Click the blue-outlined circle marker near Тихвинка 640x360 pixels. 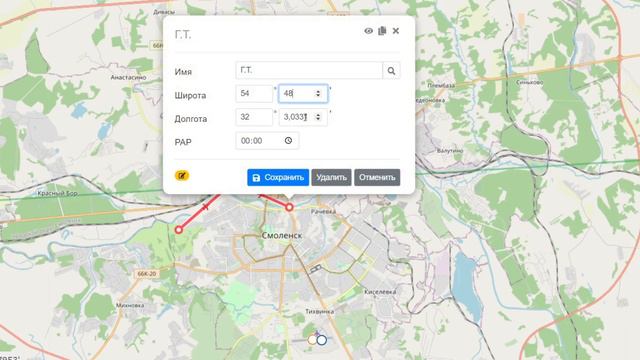[x=322, y=340]
